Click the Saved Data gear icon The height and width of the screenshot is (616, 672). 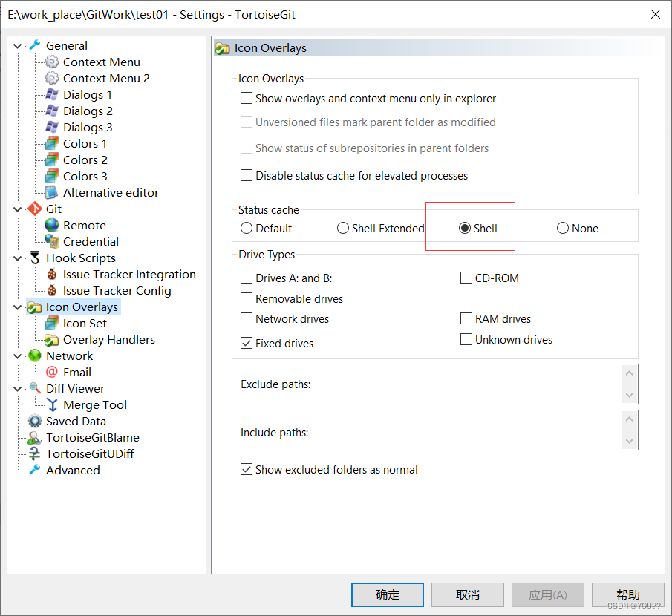[35, 421]
